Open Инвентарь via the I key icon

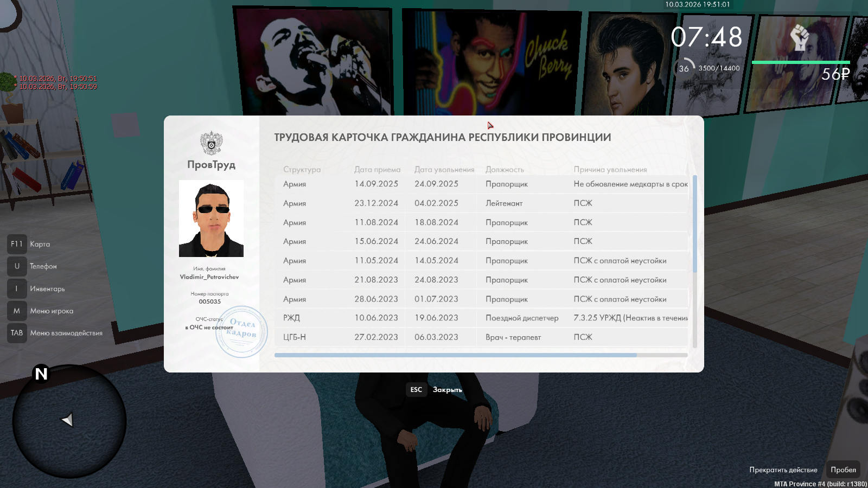17,288
